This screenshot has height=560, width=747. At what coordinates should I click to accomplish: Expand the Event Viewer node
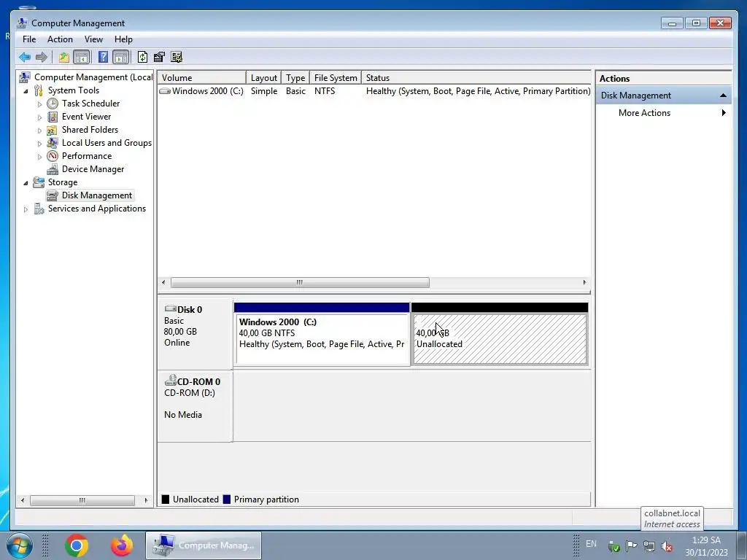tap(39, 117)
